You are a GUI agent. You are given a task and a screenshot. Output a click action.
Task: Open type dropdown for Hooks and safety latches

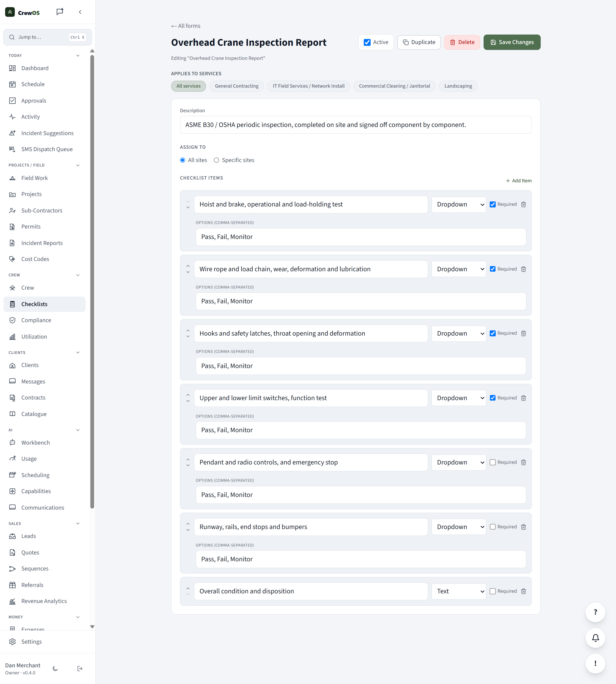click(x=459, y=333)
